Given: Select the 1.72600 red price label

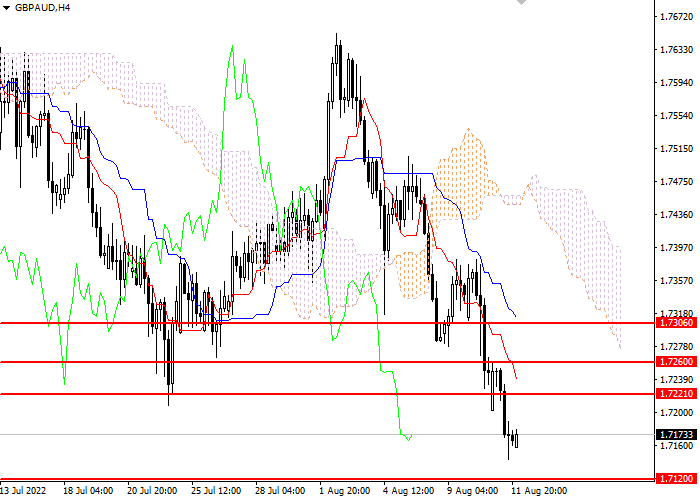Looking at the screenshot, I should [677, 362].
